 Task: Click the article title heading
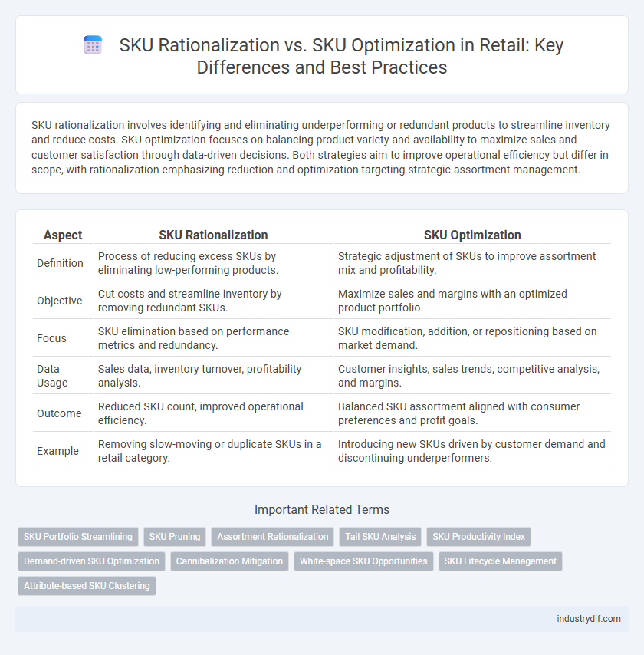(x=341, y=56)
